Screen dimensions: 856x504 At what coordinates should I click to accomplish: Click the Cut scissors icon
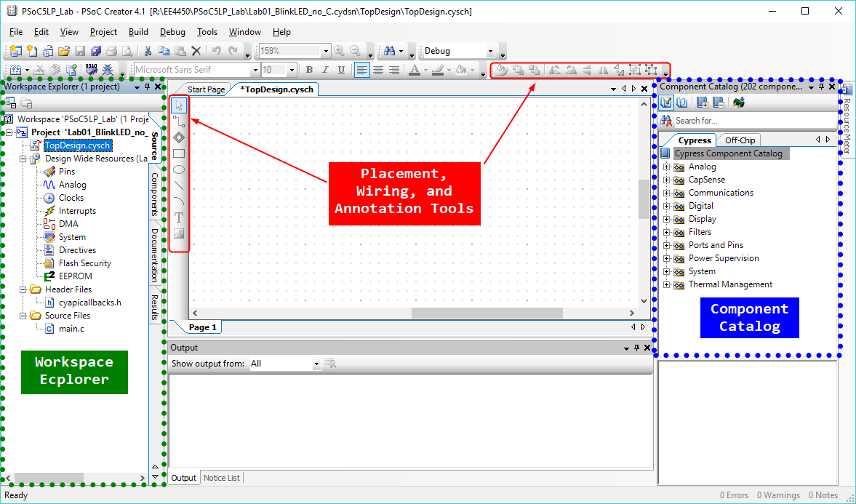click(x=148, y=51)
